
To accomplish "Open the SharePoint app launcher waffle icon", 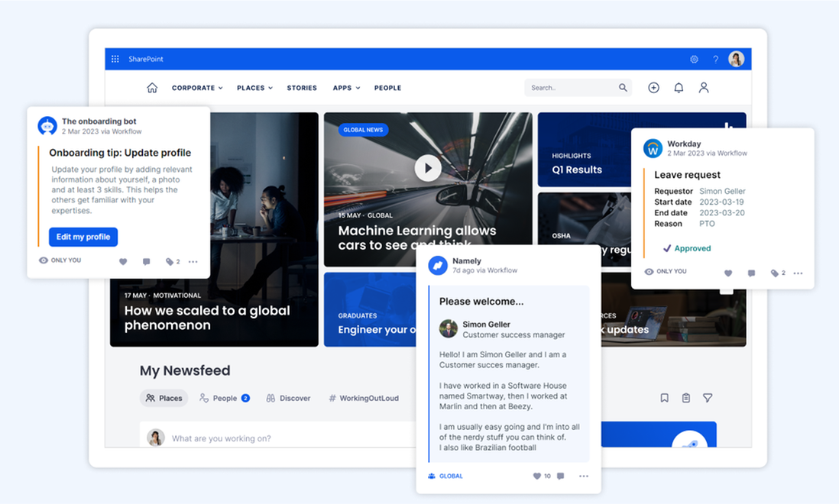I will pyautogui.click(x=115, y=59).
